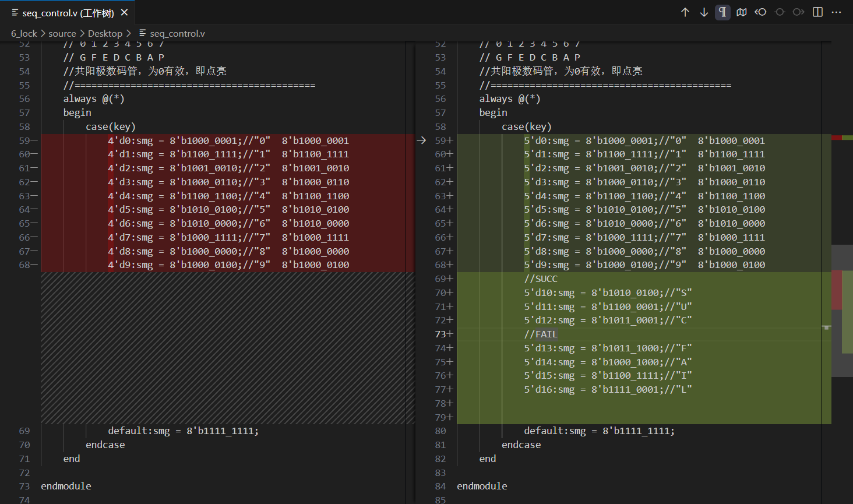Click added line marker 59+ in right pane

click(444, 140)
